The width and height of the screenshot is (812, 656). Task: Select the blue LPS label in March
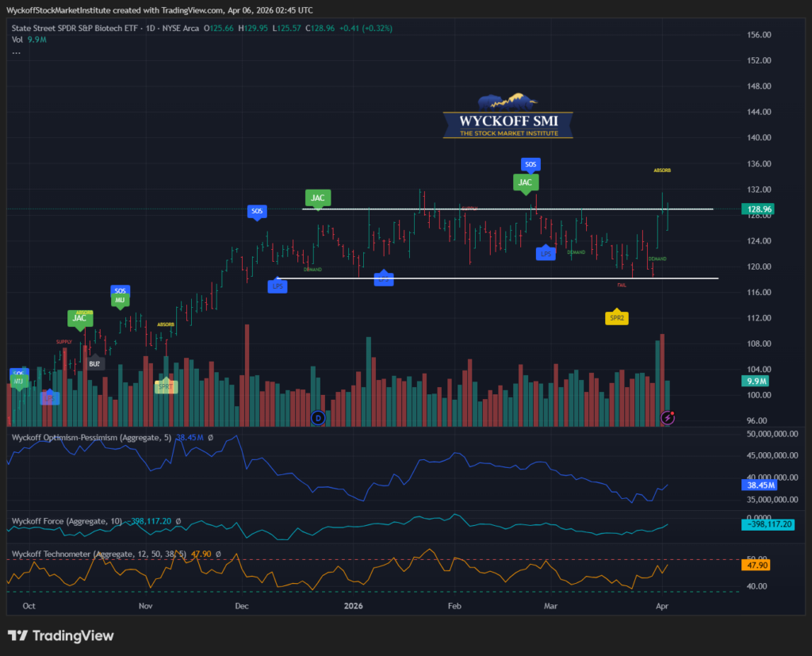pyautogui.click(x=546, y=253)
